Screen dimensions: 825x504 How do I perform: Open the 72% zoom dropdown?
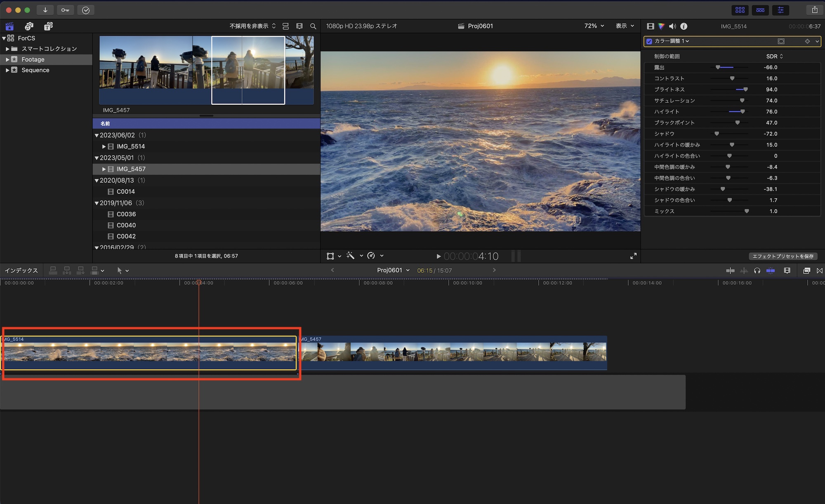pos(594,26)
